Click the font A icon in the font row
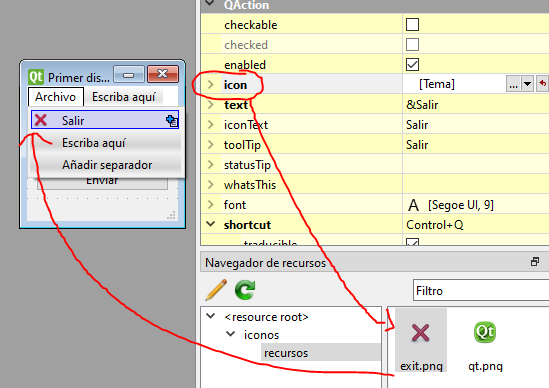The height and width of the screenshot is (388, 549). 414,205
